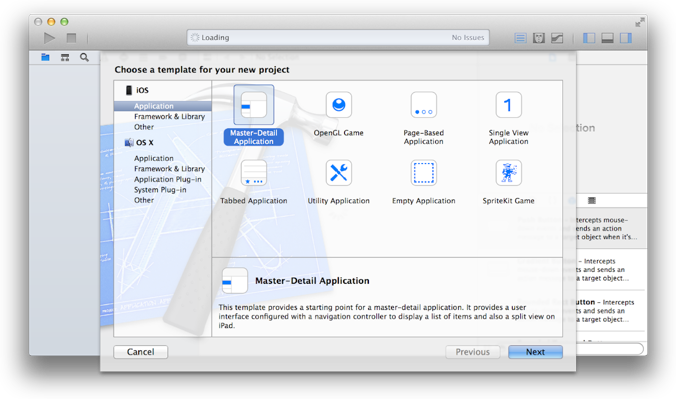Toggle the Debug area visibility
The image size is (676, 399).
point(607,38)
